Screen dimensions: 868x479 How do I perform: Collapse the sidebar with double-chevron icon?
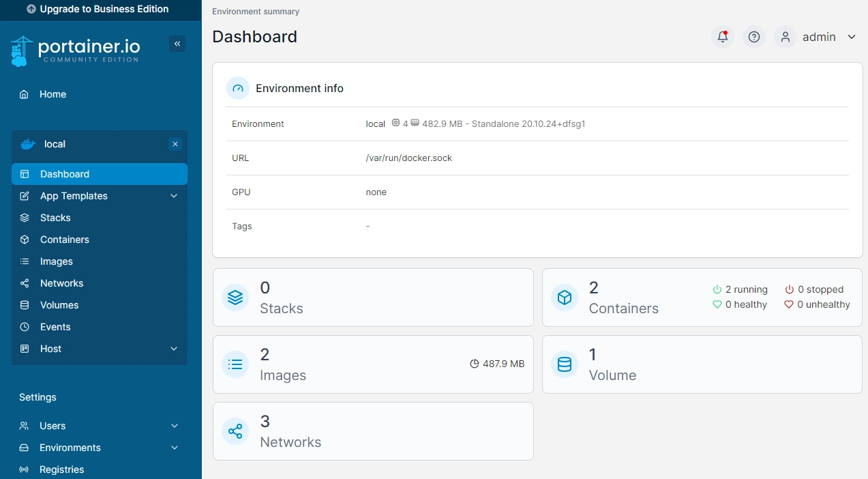click(177, 44)
